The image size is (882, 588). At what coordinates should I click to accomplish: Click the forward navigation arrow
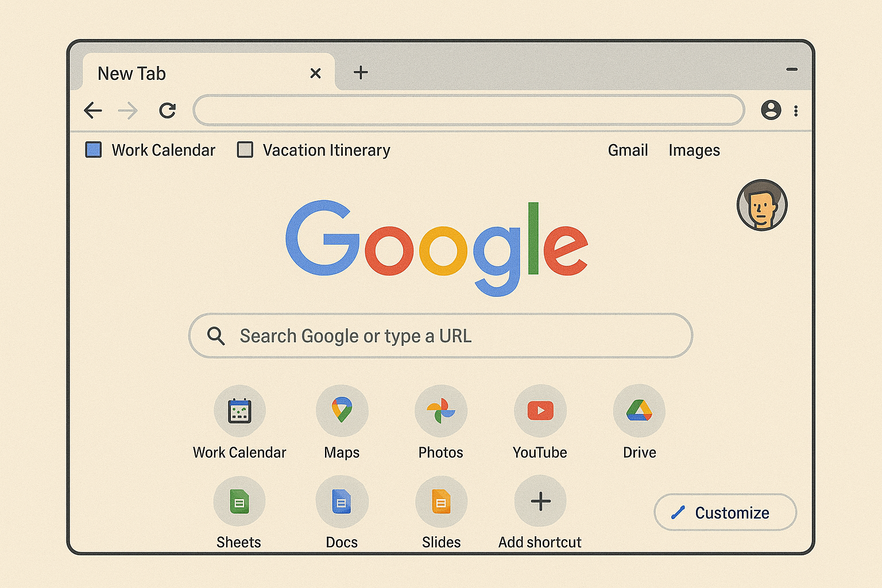pyautogui.click(x=128, y=110)
